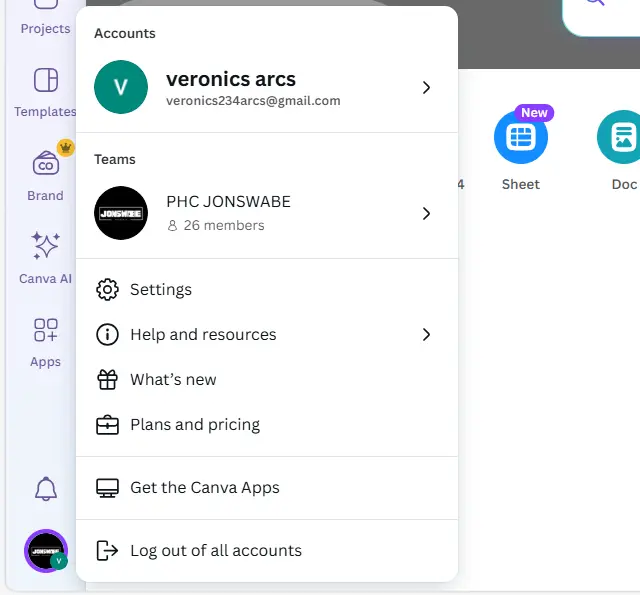Image resolution: width=640 pixels, height=595 pixels.
Task: Select the veronics arcs account name
Action: point(231,79)
